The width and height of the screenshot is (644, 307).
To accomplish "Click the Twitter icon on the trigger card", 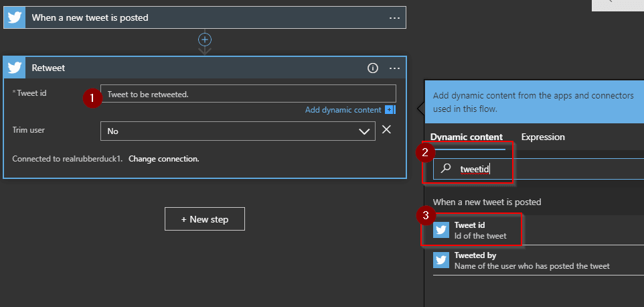I will 15,17.
